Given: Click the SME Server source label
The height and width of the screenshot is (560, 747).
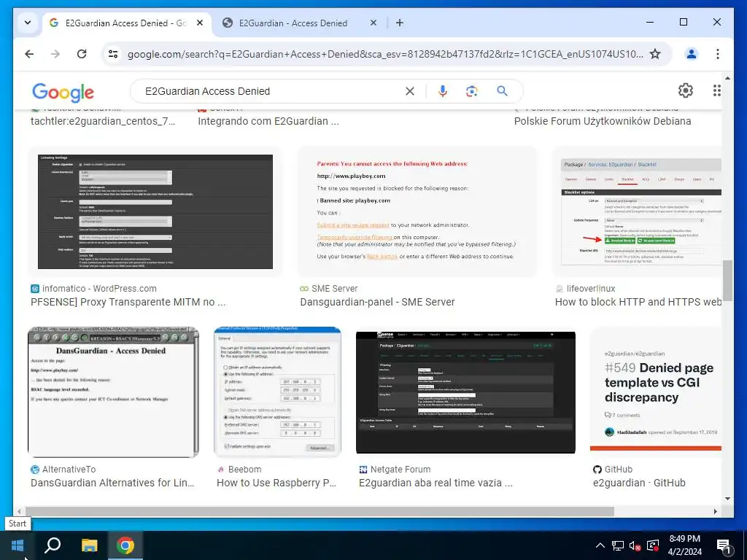Looking at the screenshot, I should coord(334,289).
